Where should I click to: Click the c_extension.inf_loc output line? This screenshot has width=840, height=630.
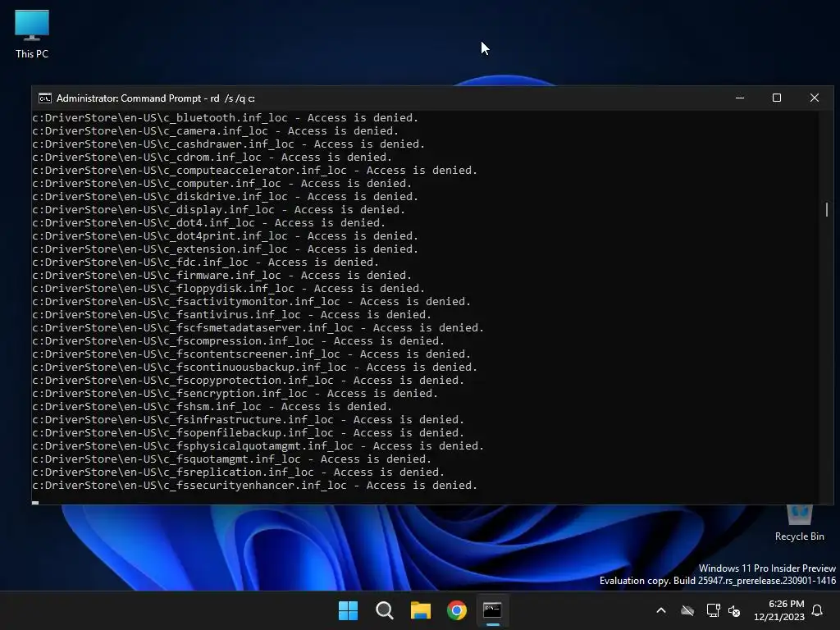[225, 249]
